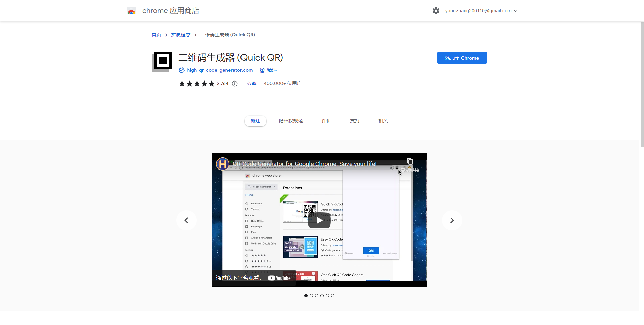Copy video link via copy icon
The image size is (644, 325).
[x=410, y=161]
